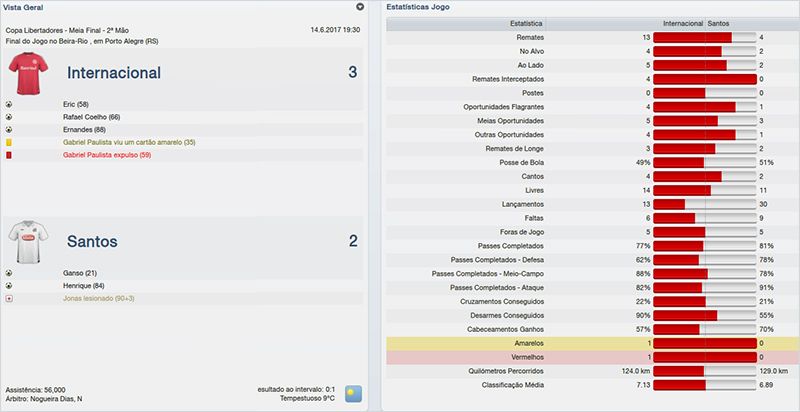Click the red card icon for Gabriel Paulista
800x412 pixels.
point(9,156)
